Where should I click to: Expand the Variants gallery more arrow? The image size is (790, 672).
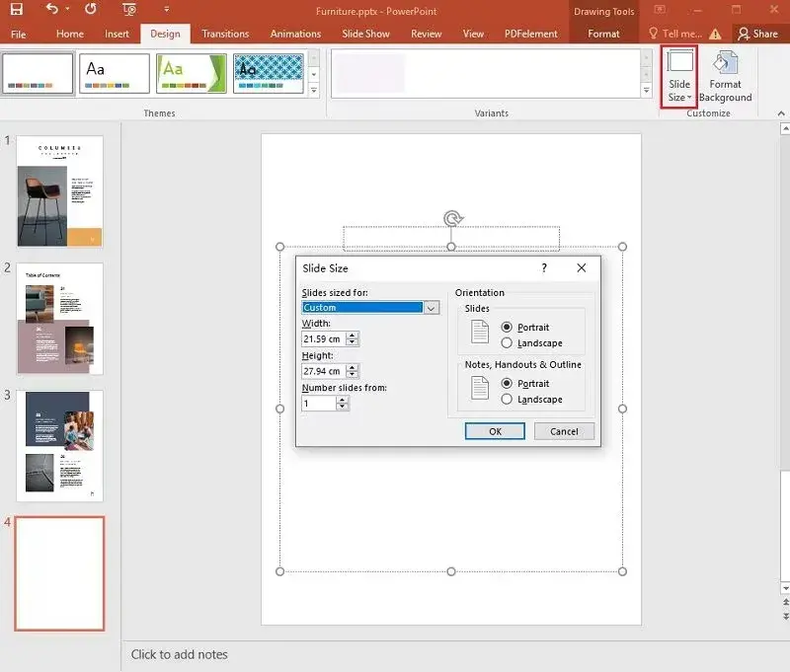(x=646, y=90)
